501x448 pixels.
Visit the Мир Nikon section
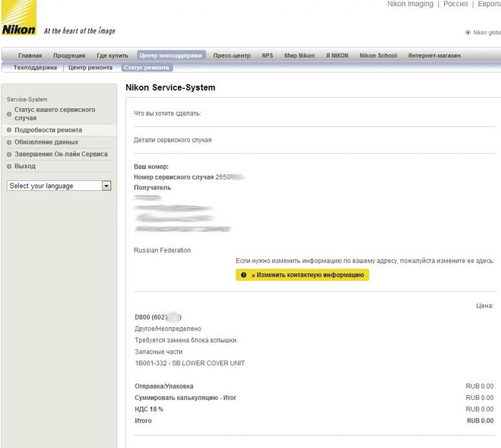click(300, 55)
